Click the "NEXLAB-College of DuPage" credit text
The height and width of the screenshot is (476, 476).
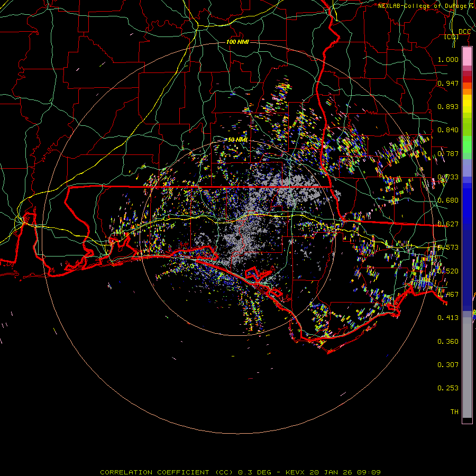423,6
